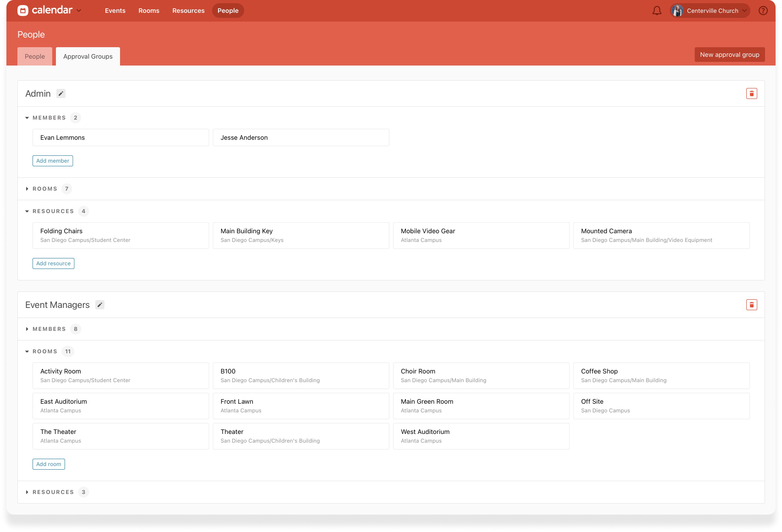The image size is (782, 532).
Task: Click Add member in Admin group
Action: 53,161
